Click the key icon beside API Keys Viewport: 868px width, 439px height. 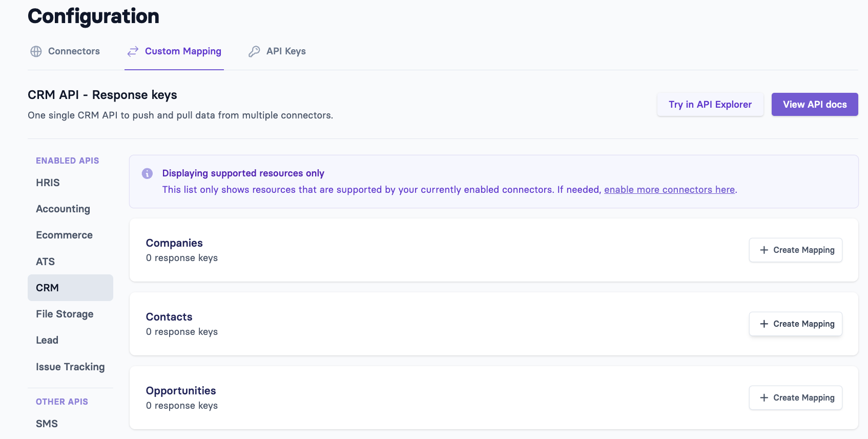pyautogui.click(x=254, y=51)
